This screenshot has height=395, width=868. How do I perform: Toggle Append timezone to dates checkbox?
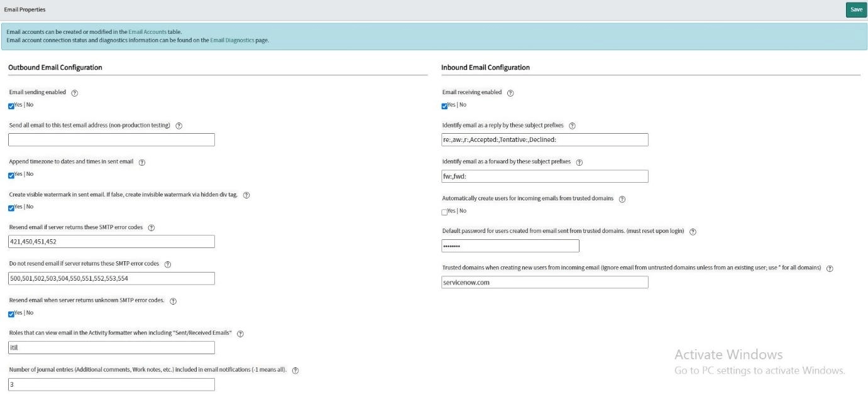(x=11, y=175)
